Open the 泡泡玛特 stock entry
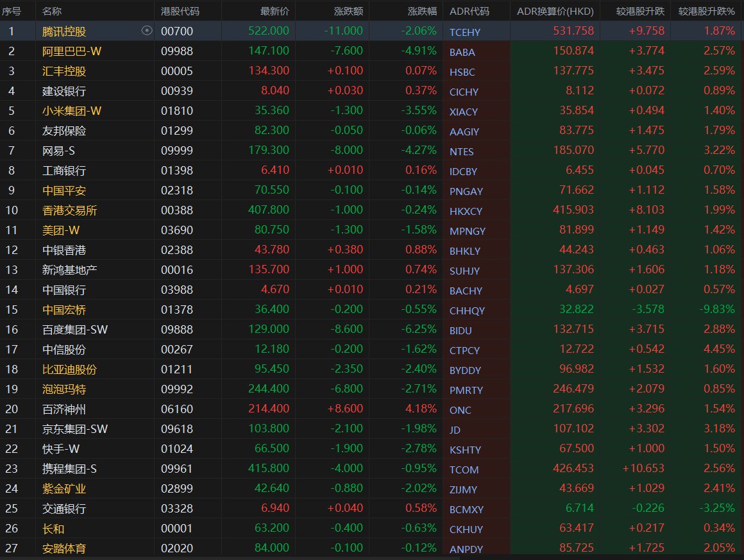 (x=64, y=389)
